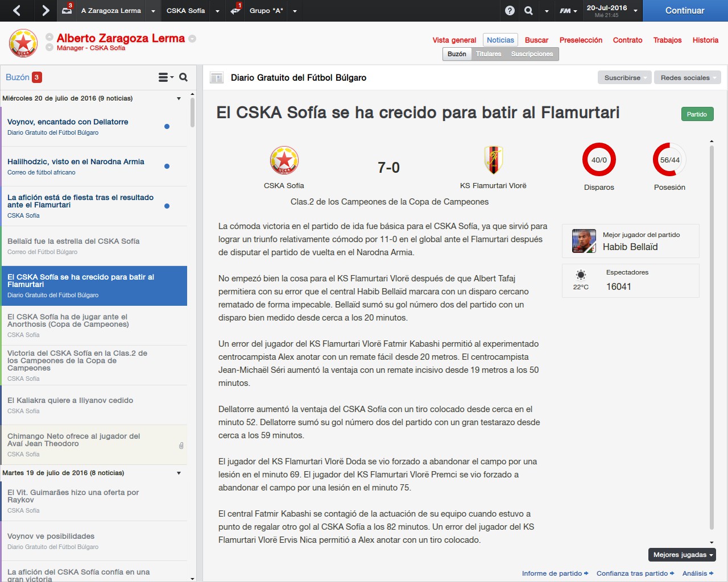Open news about Anorthosis Copa de Campeones draw
Screen dimensions: 728x582
click(x=94, y=326)
